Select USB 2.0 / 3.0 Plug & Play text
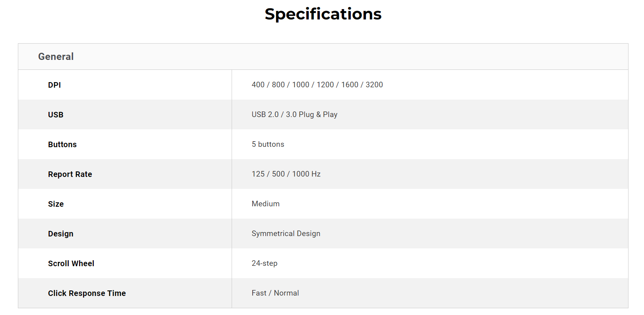The height and width of the screenshot is (315, 644). click(x=294, y=114)
